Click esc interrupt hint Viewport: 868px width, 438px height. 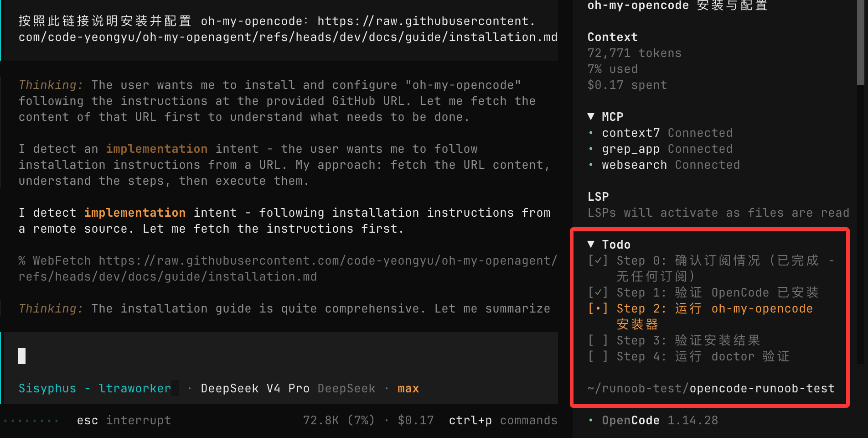124,420
